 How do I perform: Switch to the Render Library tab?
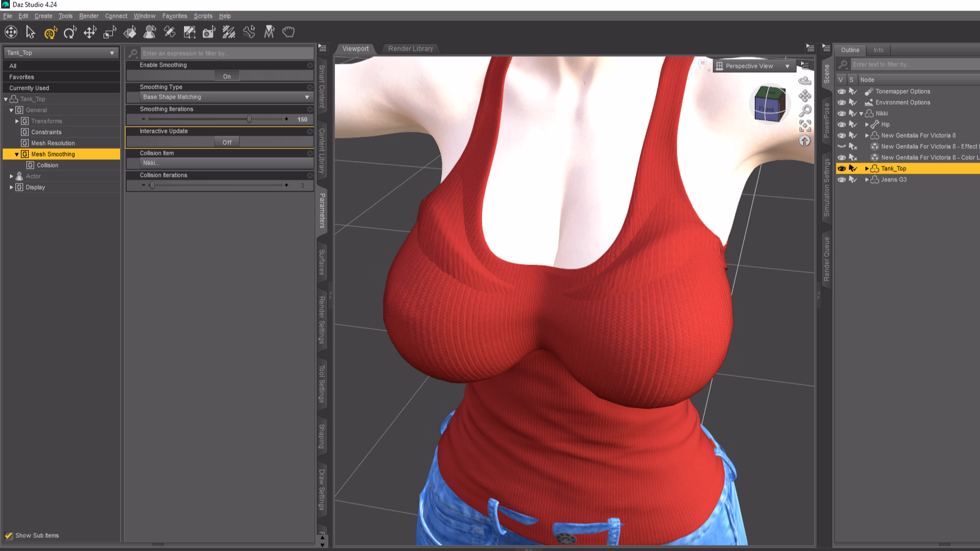(410, 48)
